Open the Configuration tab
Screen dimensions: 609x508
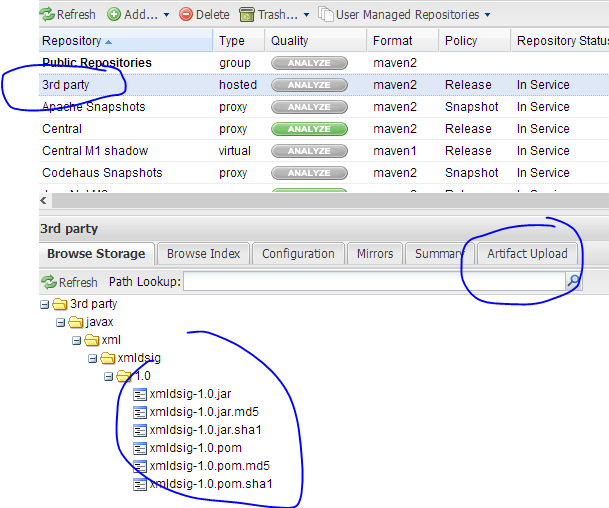[298, 254]
